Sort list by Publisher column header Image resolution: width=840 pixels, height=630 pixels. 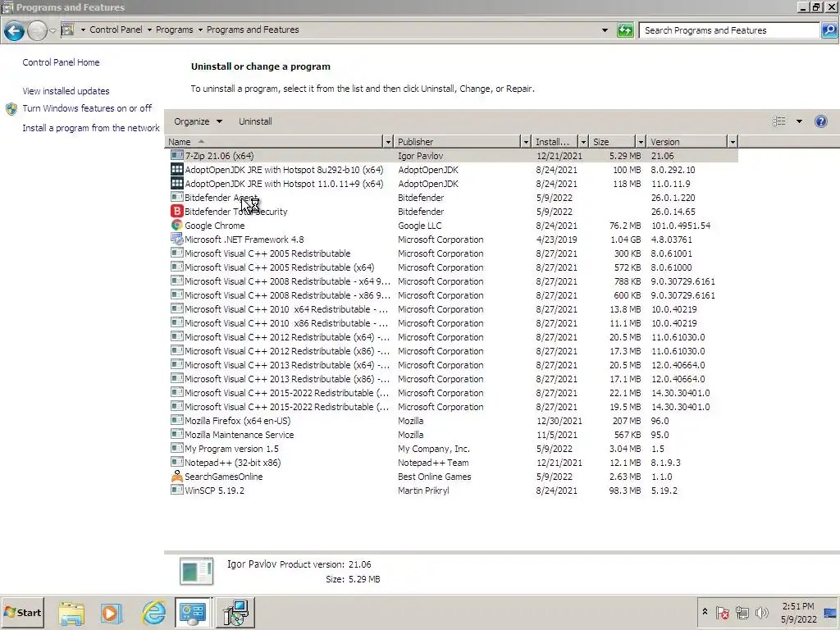click(458, 141)
